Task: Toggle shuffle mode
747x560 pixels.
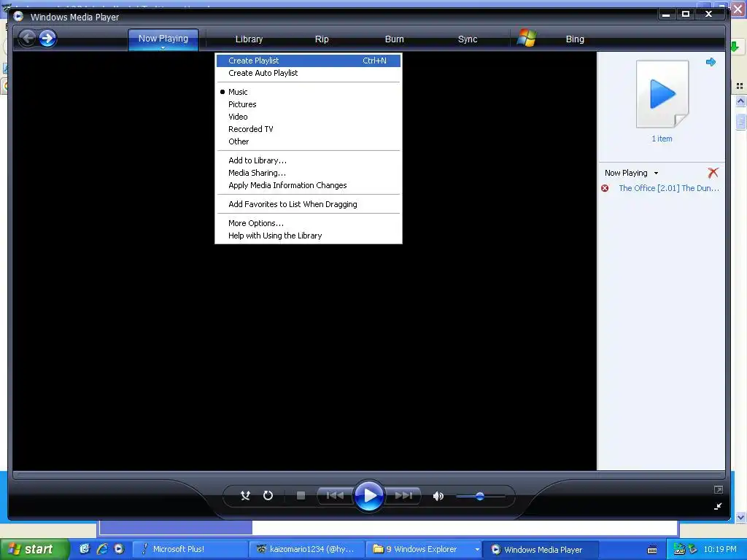Action: click(x=245, y=496)
